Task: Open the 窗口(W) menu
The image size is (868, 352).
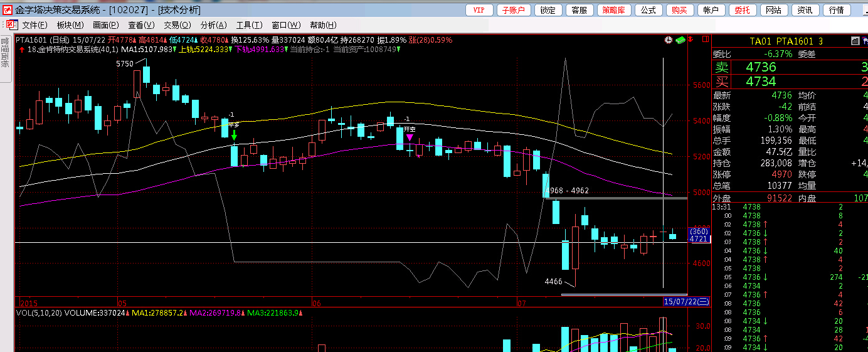Action: (285, 25)
